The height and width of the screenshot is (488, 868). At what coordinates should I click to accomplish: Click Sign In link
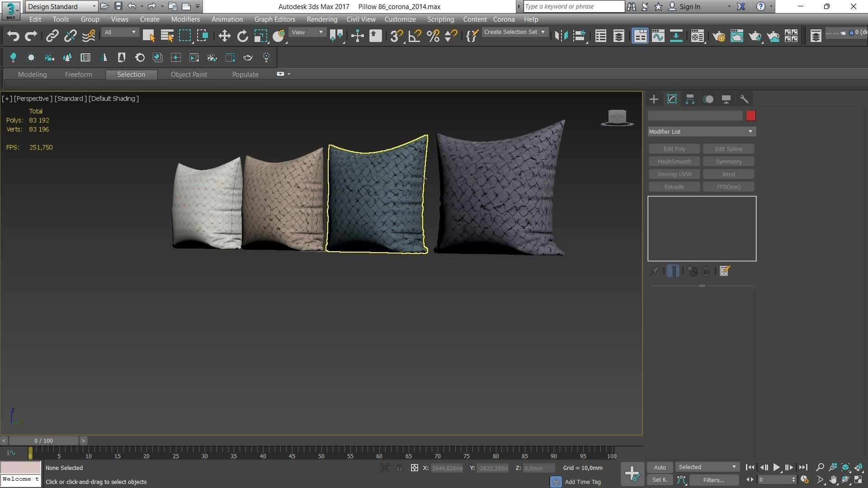click(x=689, y=7)
